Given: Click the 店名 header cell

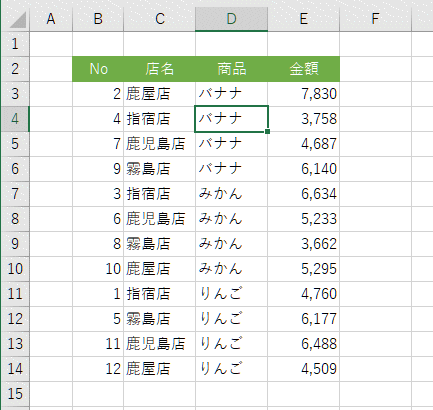Looking at the screenshot, I should click(159, 69).
